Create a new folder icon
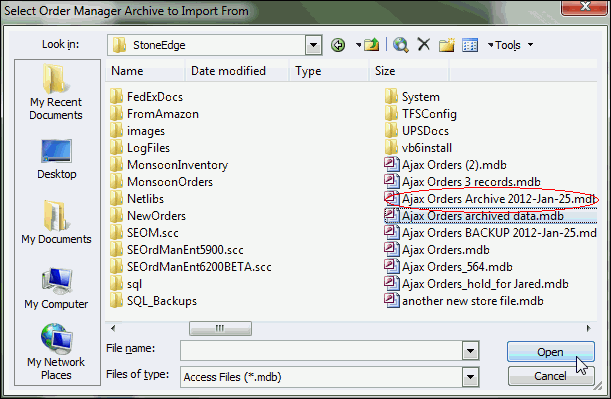 [x=447, y=45]
